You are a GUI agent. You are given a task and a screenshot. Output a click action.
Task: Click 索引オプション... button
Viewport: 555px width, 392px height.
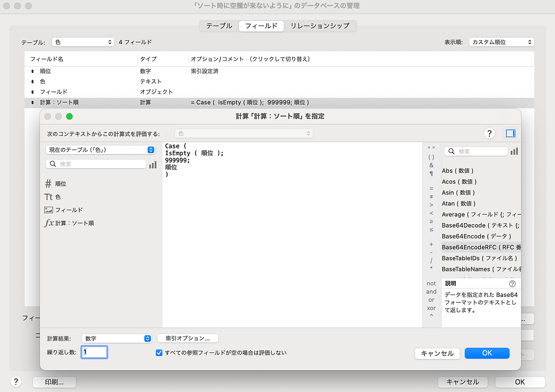187,339
